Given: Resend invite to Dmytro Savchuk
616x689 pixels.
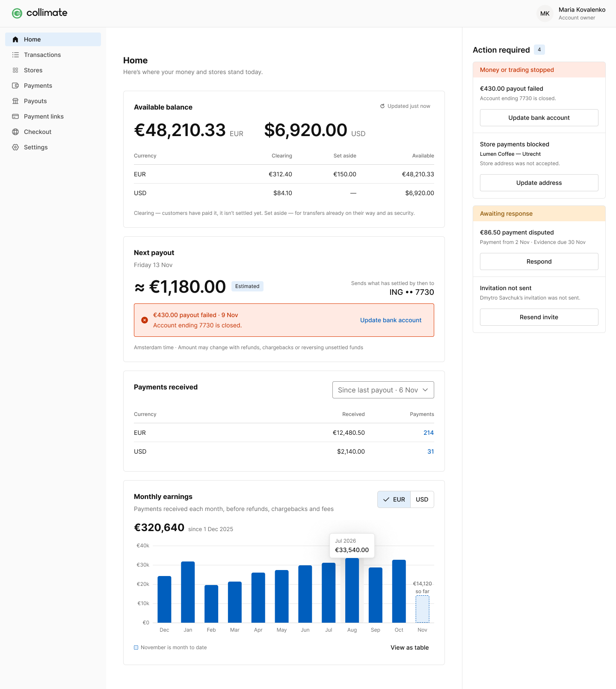Looking at the screenshot, I should click(539, 317).
